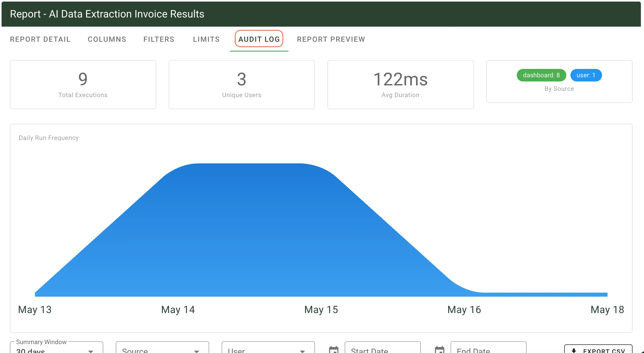Click the May 16 axis label
Image resolution: width=644 pixels, height=353 pixels.
[x=464, y=310]
